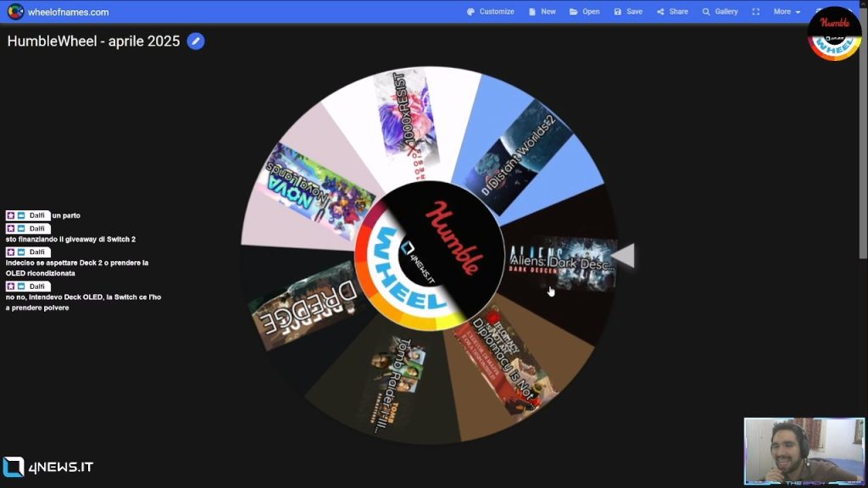Click the Aliens: Dark Descent wheel slice
868x488 pixels.
(562, 263)
